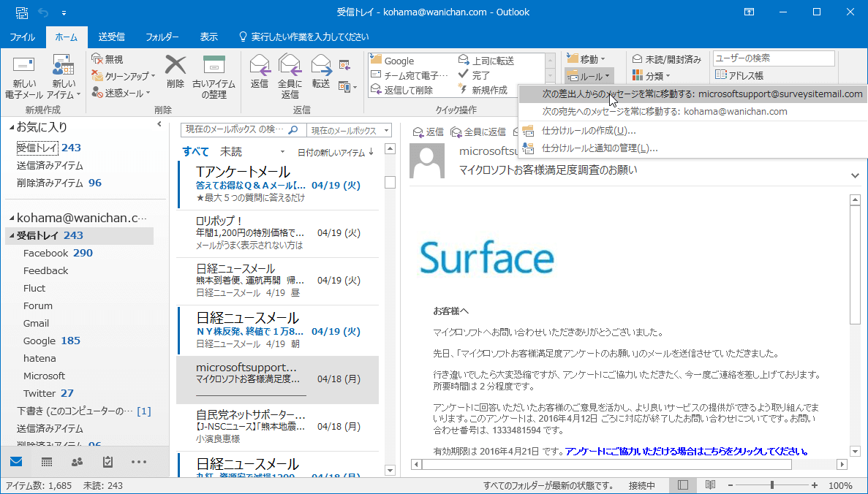Switch to 未読 (Unread) filter
The height and width of the screenshot is (494, 868).
point(231,152)
